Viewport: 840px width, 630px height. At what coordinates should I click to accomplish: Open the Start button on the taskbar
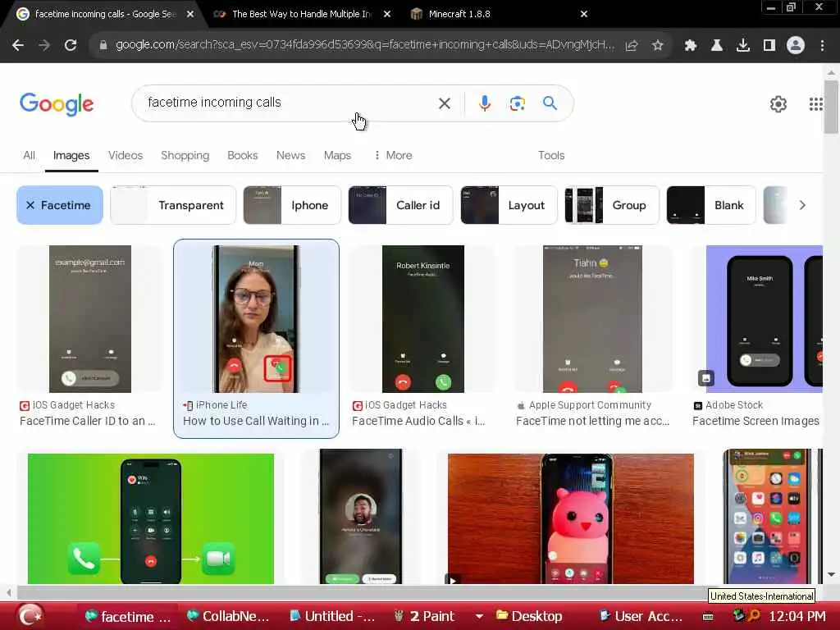(x=30, y=615)
